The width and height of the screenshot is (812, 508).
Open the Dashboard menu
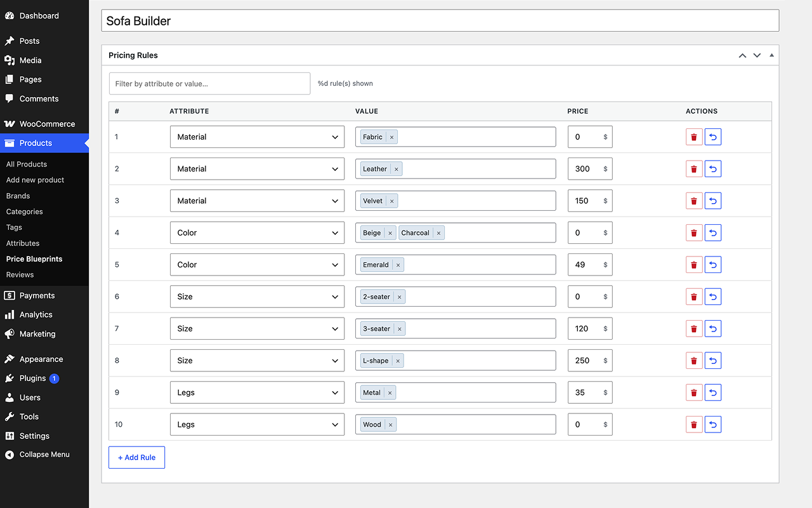coord(44,16)
